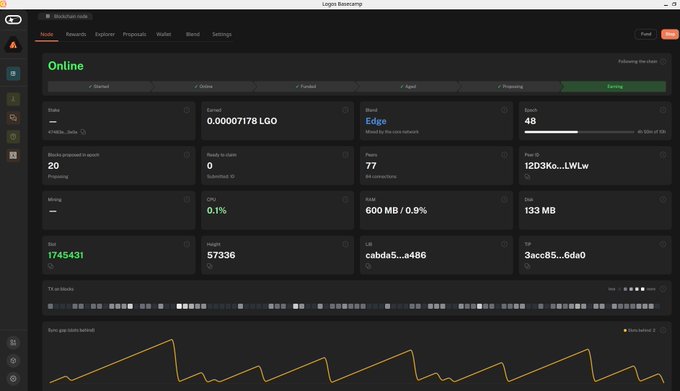Click the Aged stage in status pipeline

point(408,87)
